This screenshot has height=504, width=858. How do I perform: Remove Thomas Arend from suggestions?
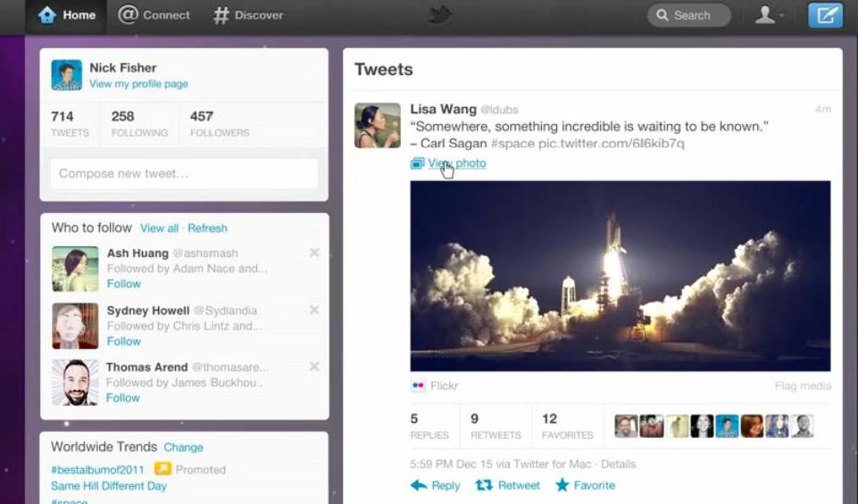click(314, 367)
